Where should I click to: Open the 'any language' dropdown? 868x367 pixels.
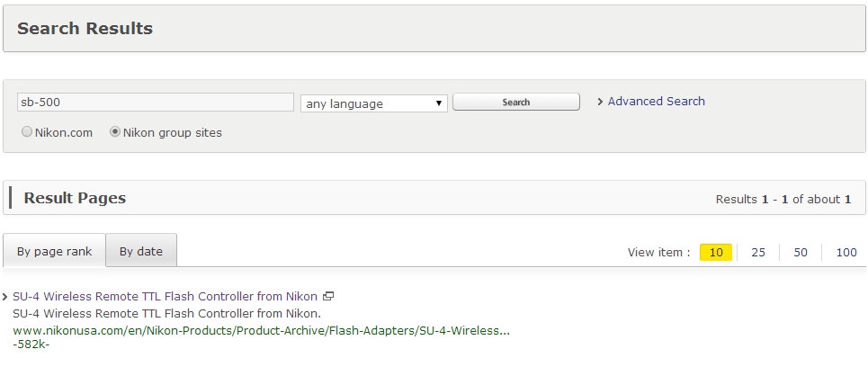tap(374, 103)
